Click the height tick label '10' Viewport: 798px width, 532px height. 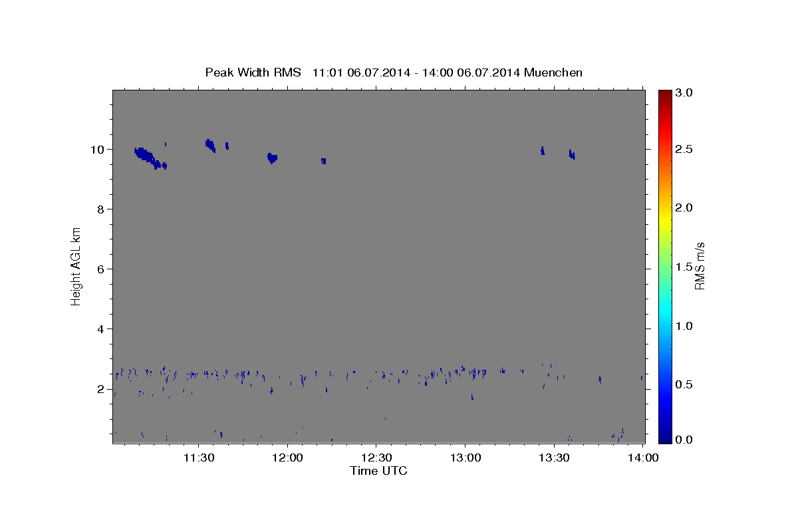pos(96,150)
